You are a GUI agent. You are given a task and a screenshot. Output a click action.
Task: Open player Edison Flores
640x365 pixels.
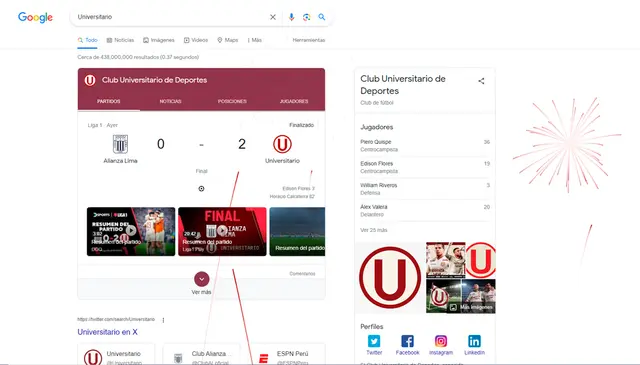pyautogui.click(x=424, y=167)
